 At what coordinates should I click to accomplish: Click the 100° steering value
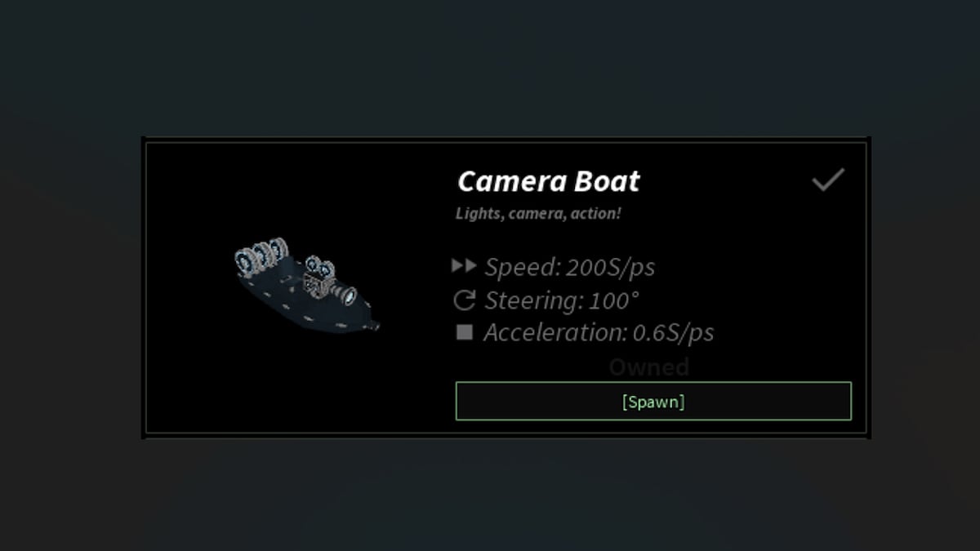coord(613,300)
